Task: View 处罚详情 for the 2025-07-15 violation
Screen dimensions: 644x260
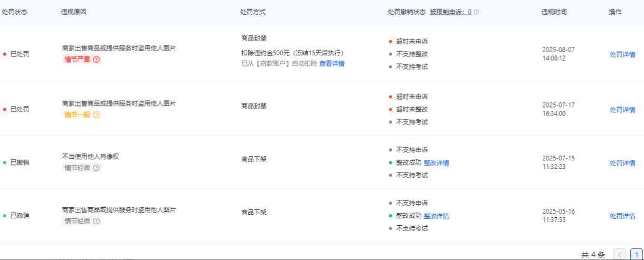Action: click(x=622, y=163)
